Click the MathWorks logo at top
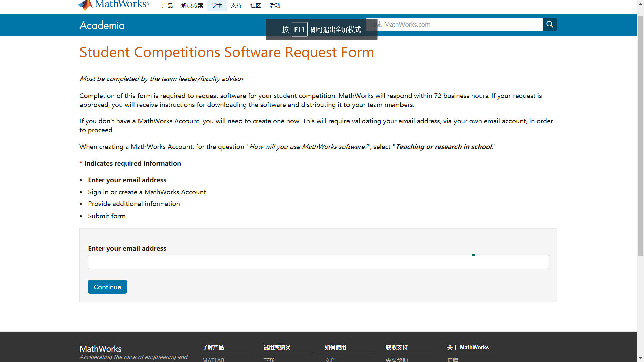The image size is (644, 362). [114, 5]
